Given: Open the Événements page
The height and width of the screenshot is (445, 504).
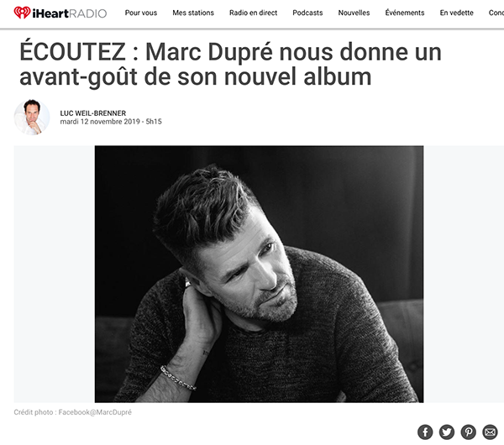Looking at the screenshot, I should (x=405, y=13).
